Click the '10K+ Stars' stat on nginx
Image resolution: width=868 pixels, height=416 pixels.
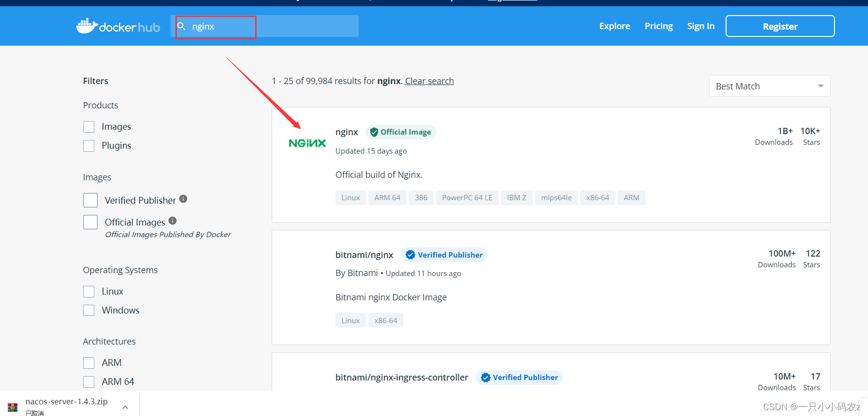[x=811, y=137]
